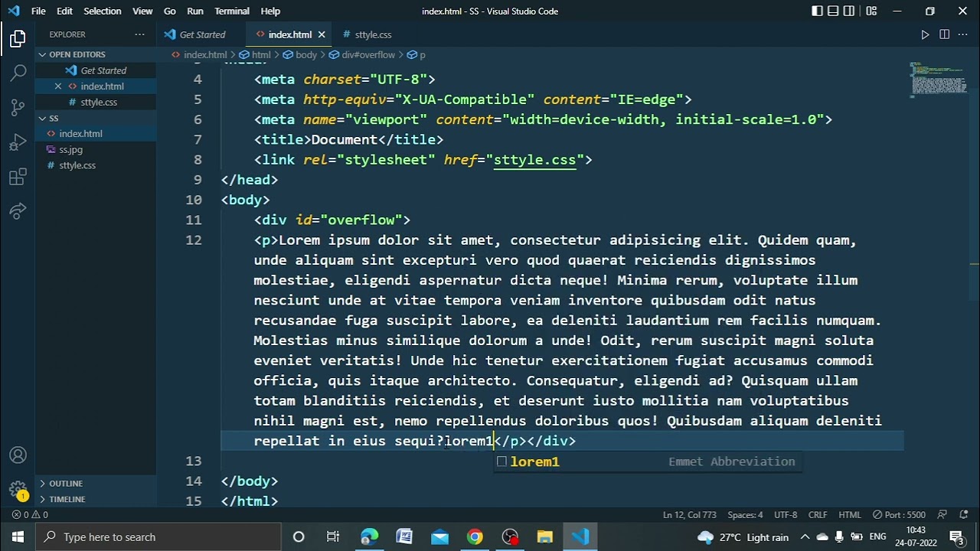Viewport: 980px width, 551px height.
Task: Expand the Outline section
Action: pyautogui.click(x=66, y=484)
